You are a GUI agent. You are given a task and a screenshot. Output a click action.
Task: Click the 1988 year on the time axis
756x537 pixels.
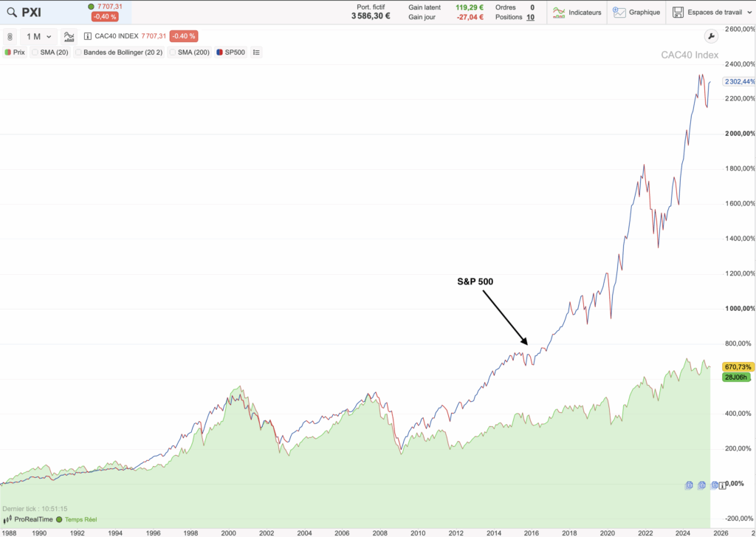click(7, 533)
